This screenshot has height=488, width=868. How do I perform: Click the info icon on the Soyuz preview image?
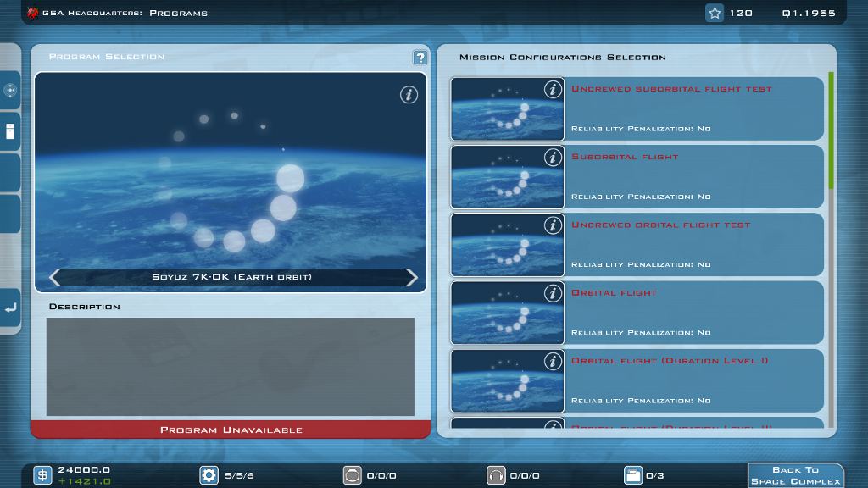409,95
